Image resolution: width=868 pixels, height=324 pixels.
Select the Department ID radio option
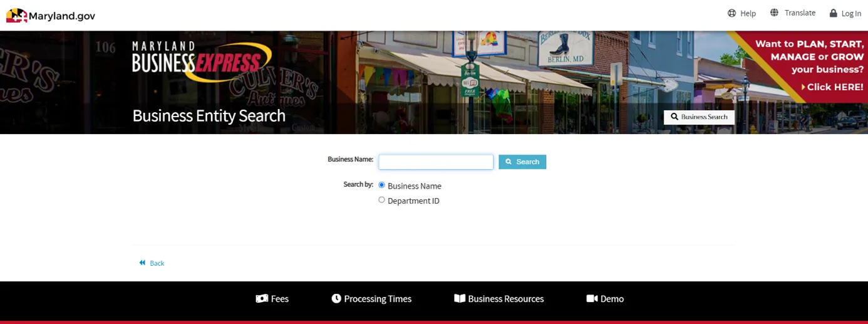tap(382, 200)
